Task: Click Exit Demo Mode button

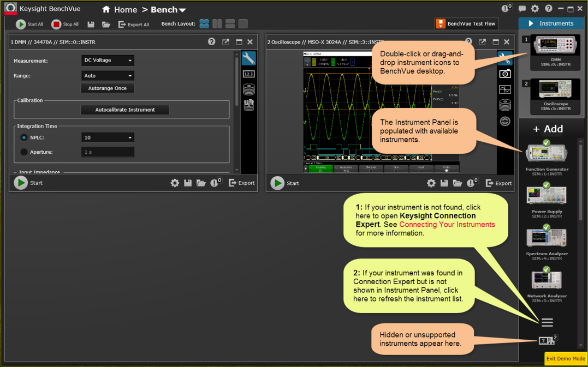Action: point(566,358)
